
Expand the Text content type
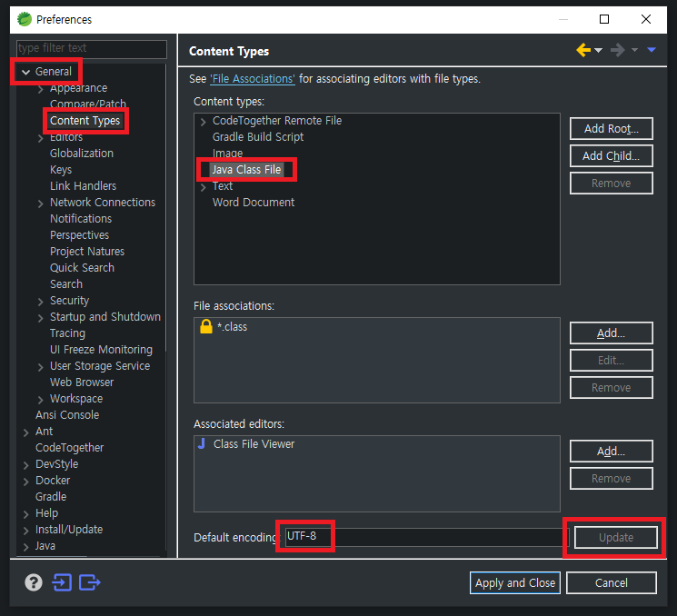204,187
